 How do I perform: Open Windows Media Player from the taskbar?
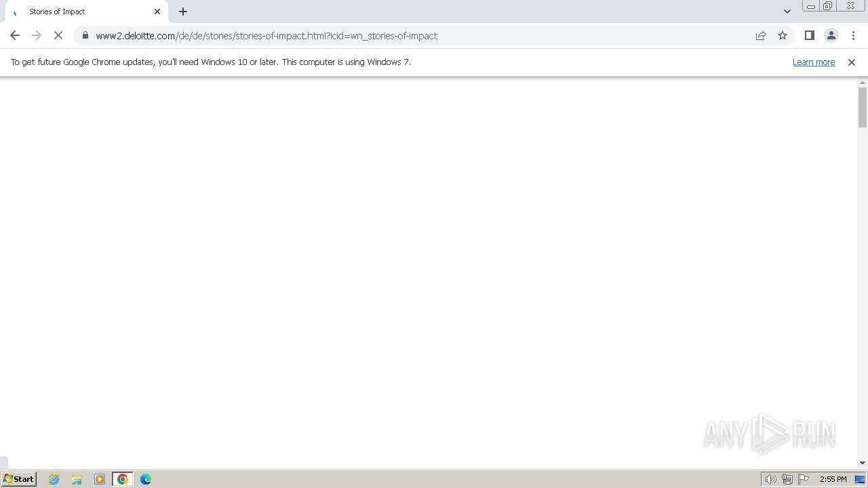coord(100,479)
